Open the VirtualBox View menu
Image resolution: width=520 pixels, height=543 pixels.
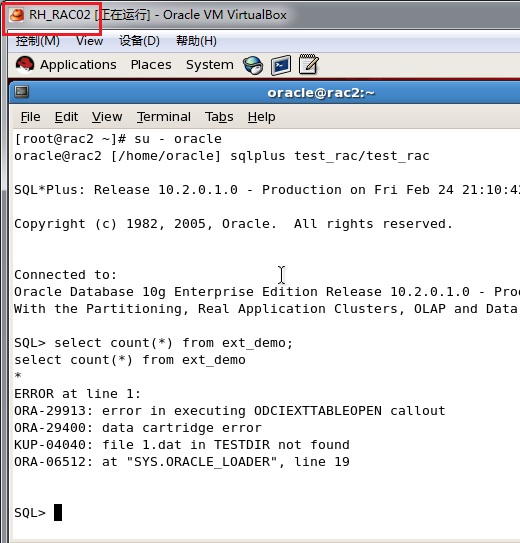90,41
